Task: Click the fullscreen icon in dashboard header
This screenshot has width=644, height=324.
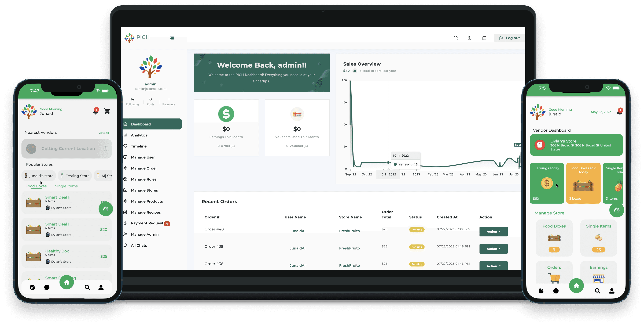Action: [455, 38]
